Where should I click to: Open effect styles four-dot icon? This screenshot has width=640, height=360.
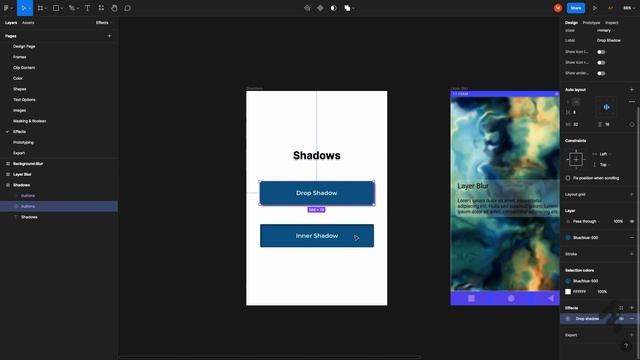621,308
